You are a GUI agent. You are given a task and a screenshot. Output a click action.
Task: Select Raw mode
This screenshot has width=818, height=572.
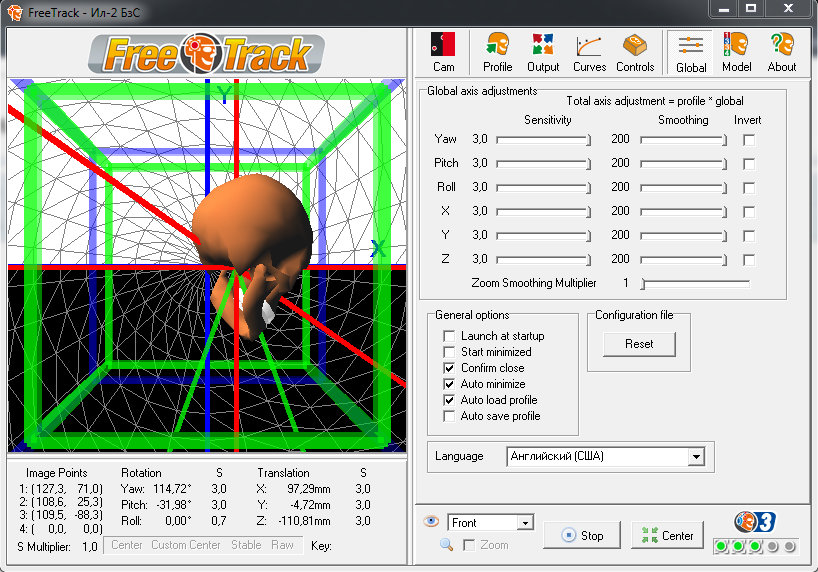[x=282, y=545]
